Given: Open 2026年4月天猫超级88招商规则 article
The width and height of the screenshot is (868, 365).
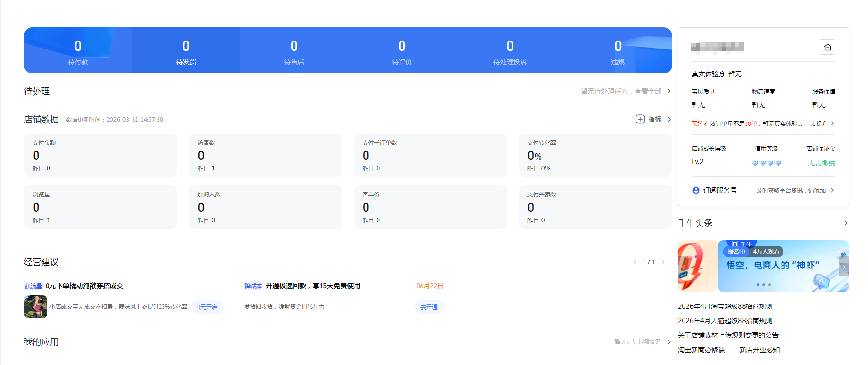Looking at the screenshot, I should [725, 321].
